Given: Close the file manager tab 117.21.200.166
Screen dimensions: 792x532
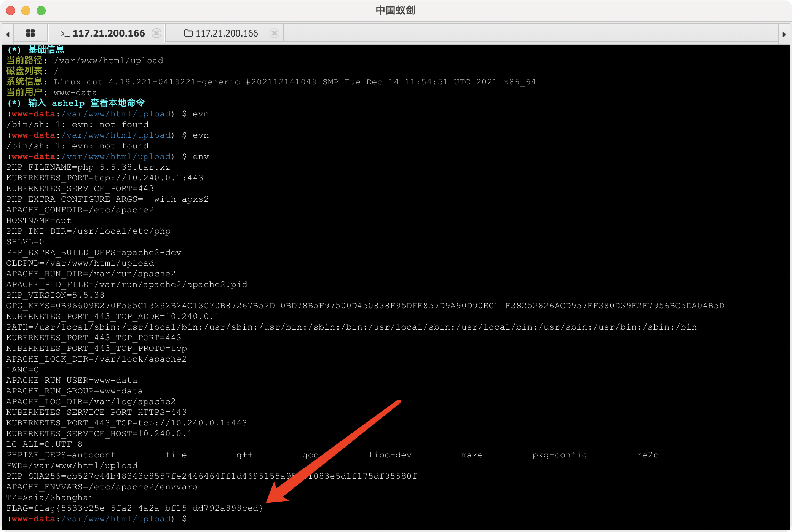Looking at the screenshot, I should pos(274,33).
